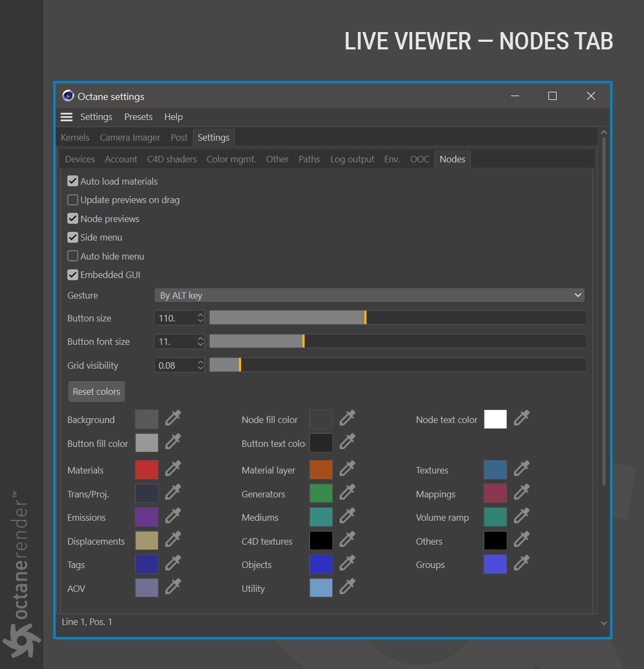The height and width of the screenshot is (669, 644).
Task: Pick Button fill color with eyedropper
Action: coord(173,442)
